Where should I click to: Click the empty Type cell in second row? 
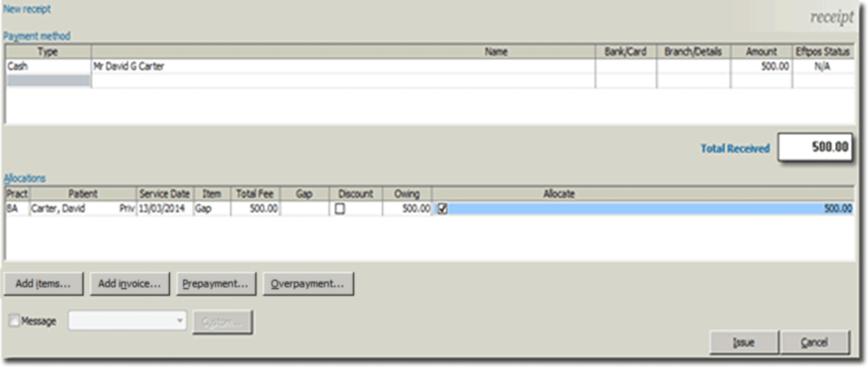point(48,81)
